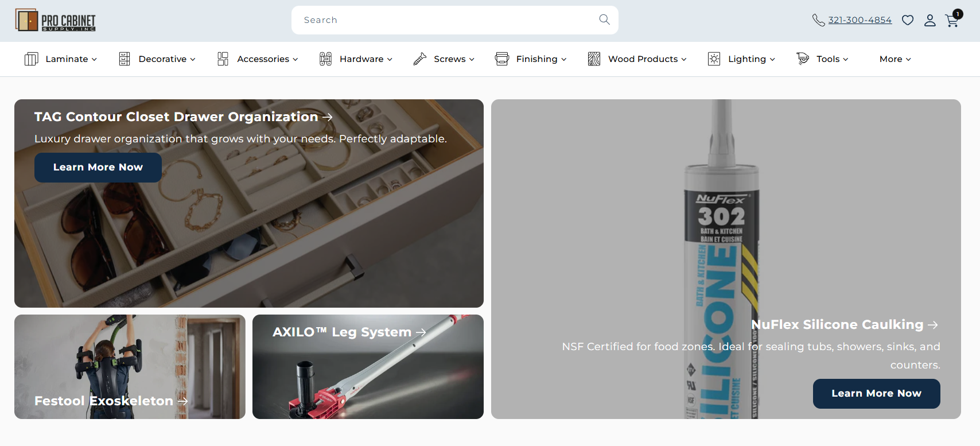
Task: Expand the Decorative dropdown chevron
Action: pos(193,59)
